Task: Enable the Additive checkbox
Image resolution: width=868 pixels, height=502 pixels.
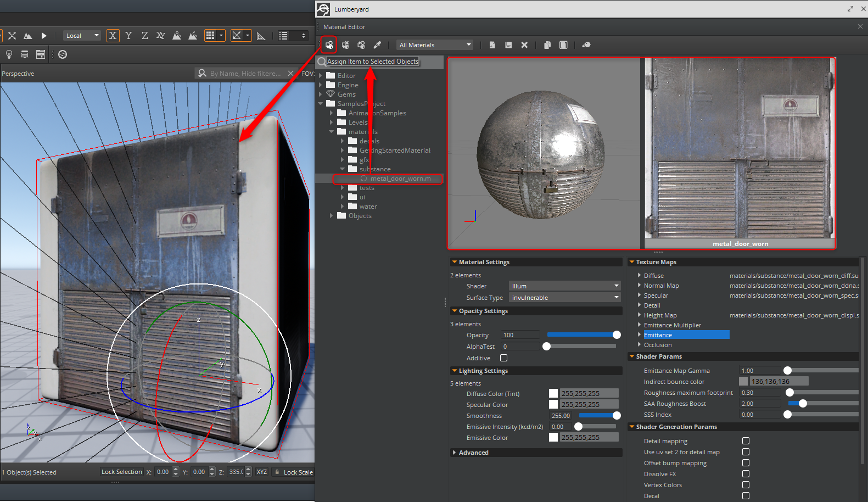Action: click(503, 358)
